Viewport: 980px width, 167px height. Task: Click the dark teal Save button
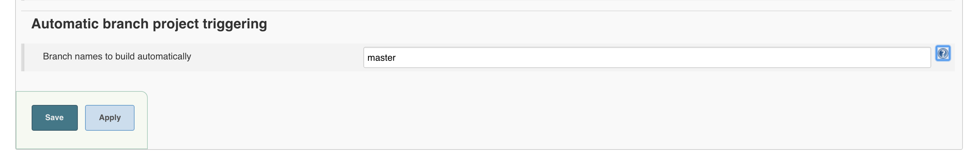point(54,117)
